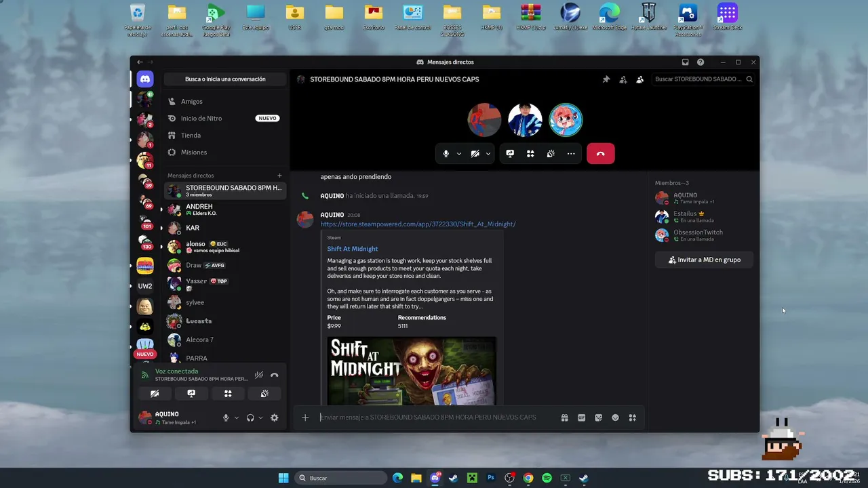Open output device dropdown beside headphones icon
Image resolution: width=868 pixels, height=488 pixels.
point(260,418)
